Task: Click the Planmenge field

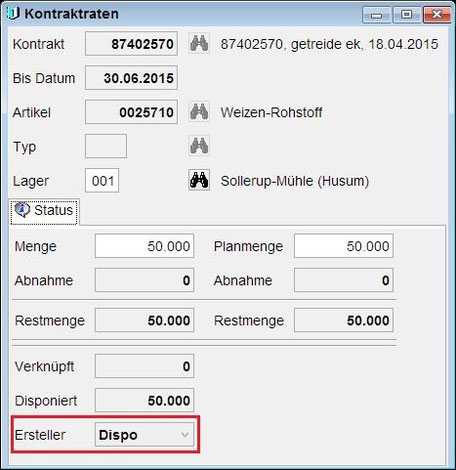Action: (x=344, y=246)
